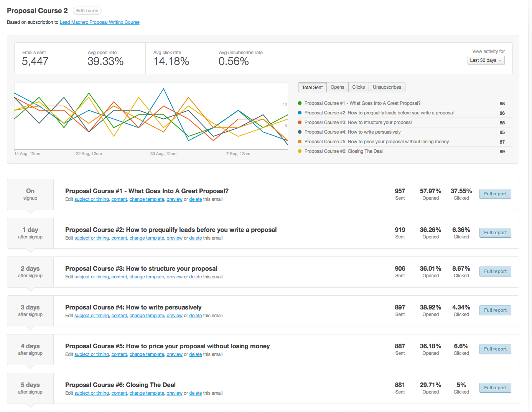The height and width of the screenshot is (412, 532).
Task: Click red dot for Proposal Course #3 legend
Action: pos(300,122)
